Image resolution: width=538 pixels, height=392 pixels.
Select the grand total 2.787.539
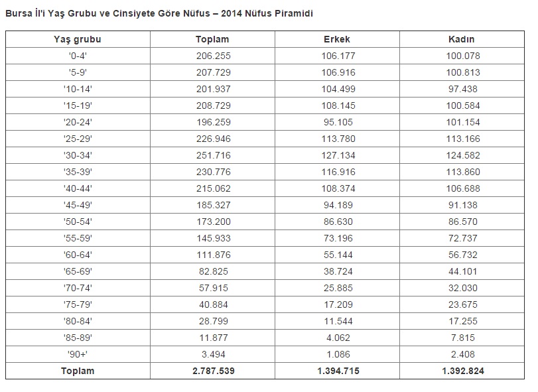click(212, 371)
